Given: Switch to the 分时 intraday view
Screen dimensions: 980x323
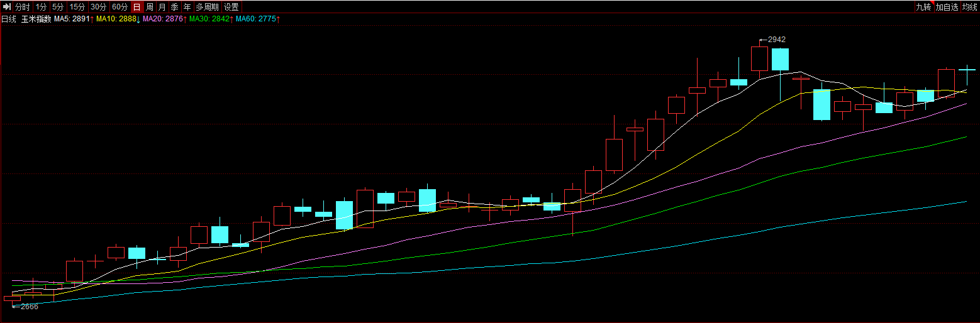Looking at the screenshot, I should (x=22, y=7).
